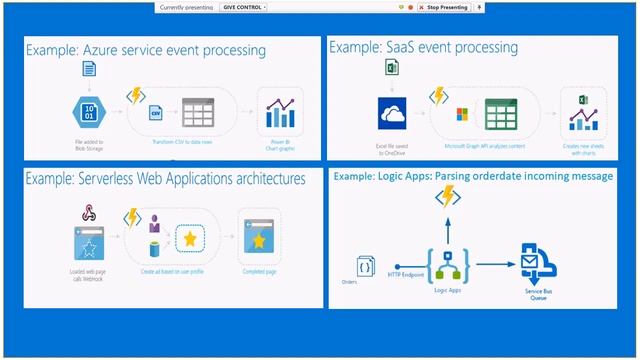Image resolution: width=640 pixels, height=360 pixels.
Task: Click 'Example: Azure service event processing' title
Action: click(146, 50)
